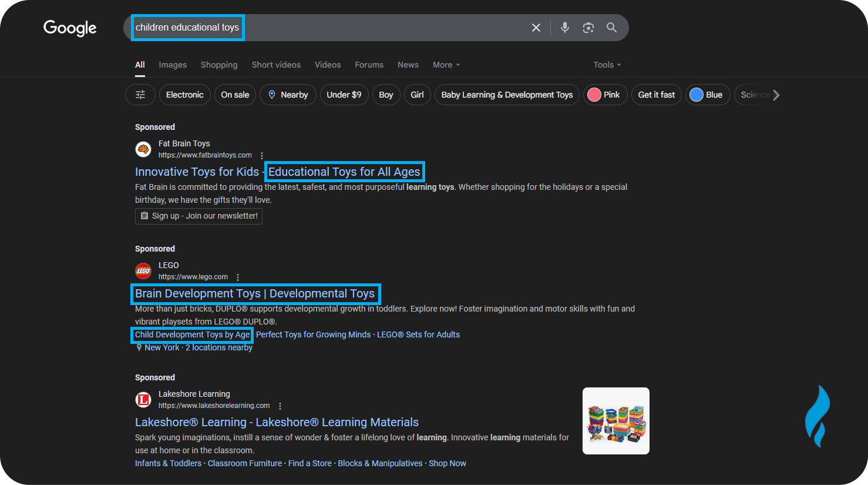Open the all filters sliders chip

(x=140, y=95)
